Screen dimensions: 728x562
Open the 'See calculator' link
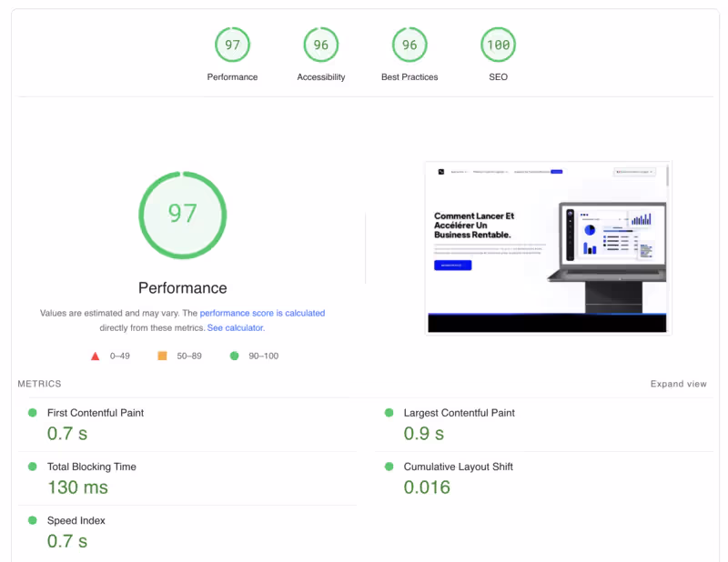(236, 327)
